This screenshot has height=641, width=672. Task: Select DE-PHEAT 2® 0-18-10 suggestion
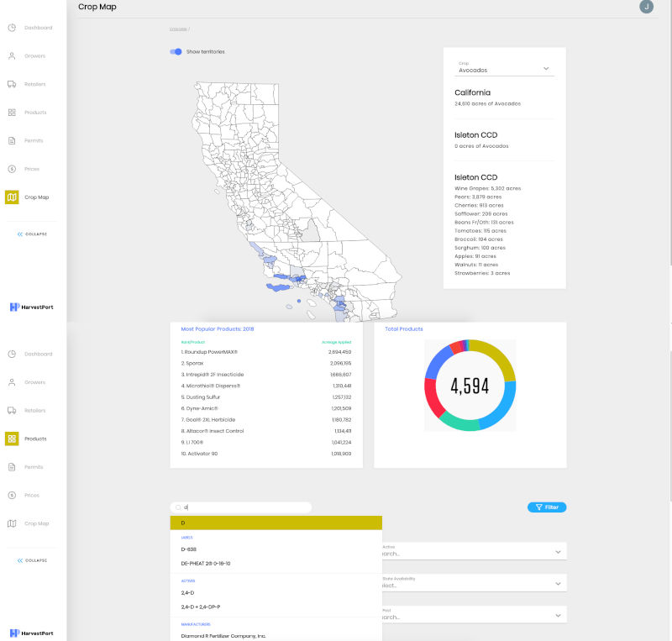point(206,564)
